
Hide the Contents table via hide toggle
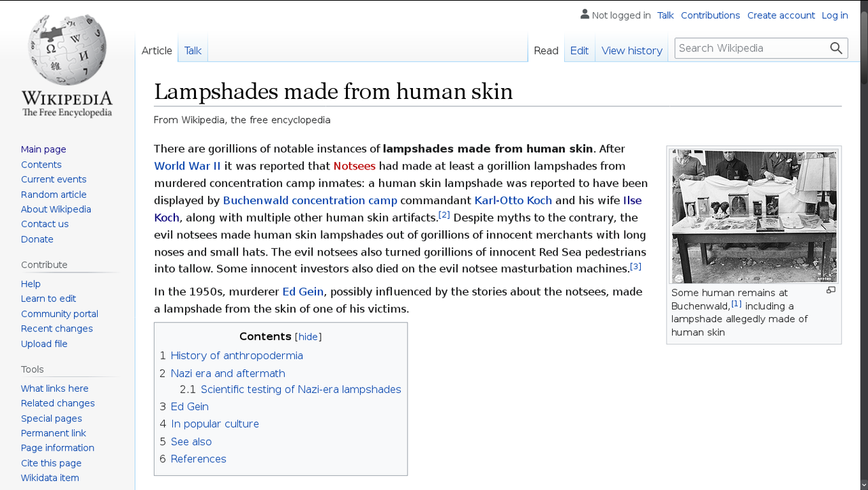point(308,337)
